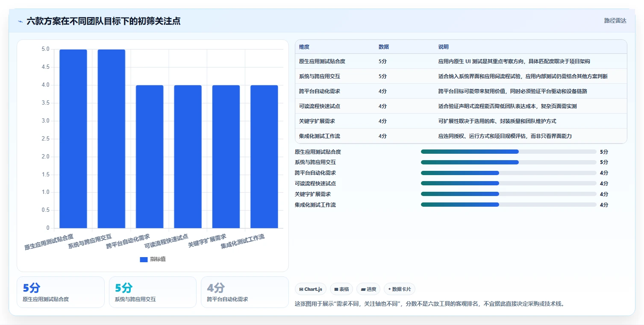
Task: Click 原生应用测试贴合度 label in the progress list
Action: point(318,152)
